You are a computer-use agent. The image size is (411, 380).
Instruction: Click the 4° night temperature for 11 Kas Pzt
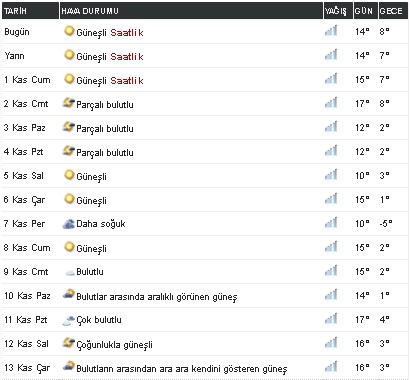[x=384, y=319]
